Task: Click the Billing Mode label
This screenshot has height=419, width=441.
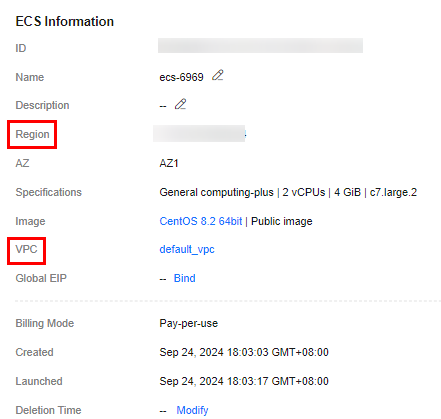Action: [x=45, y=323]
